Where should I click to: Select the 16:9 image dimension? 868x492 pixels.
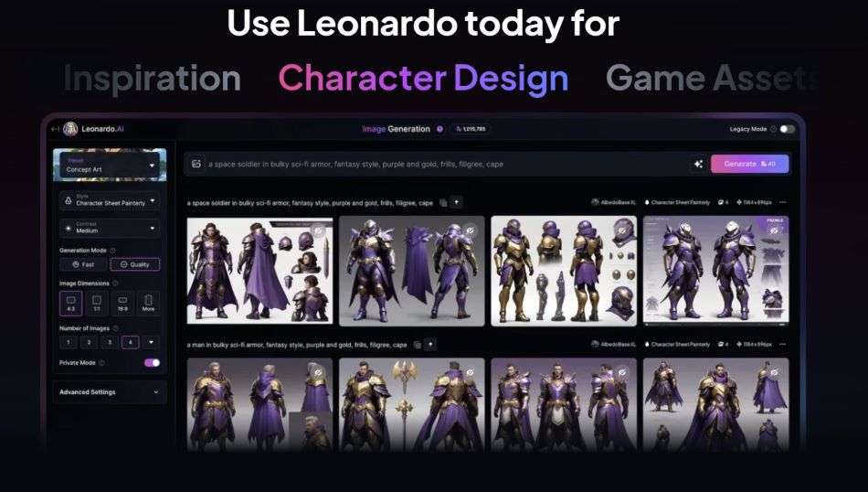pos(122,303)
